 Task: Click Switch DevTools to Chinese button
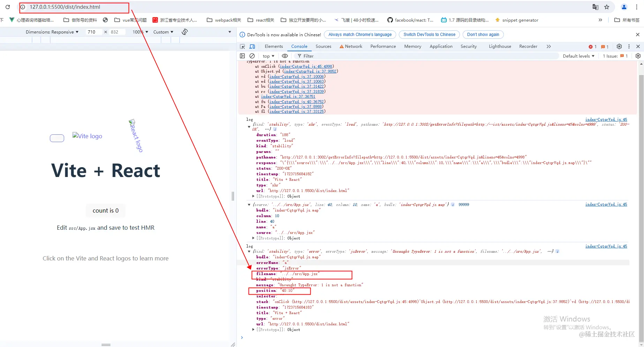tap(429, 35)
